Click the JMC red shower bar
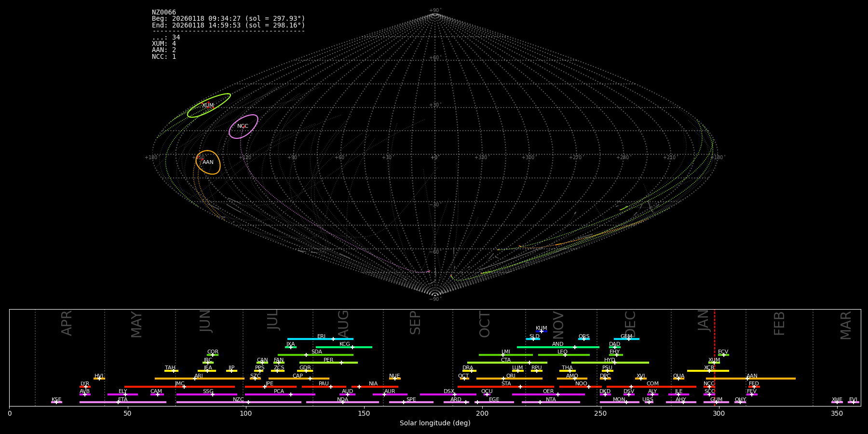Screen dimensions: 868x434 pos(180,386)
